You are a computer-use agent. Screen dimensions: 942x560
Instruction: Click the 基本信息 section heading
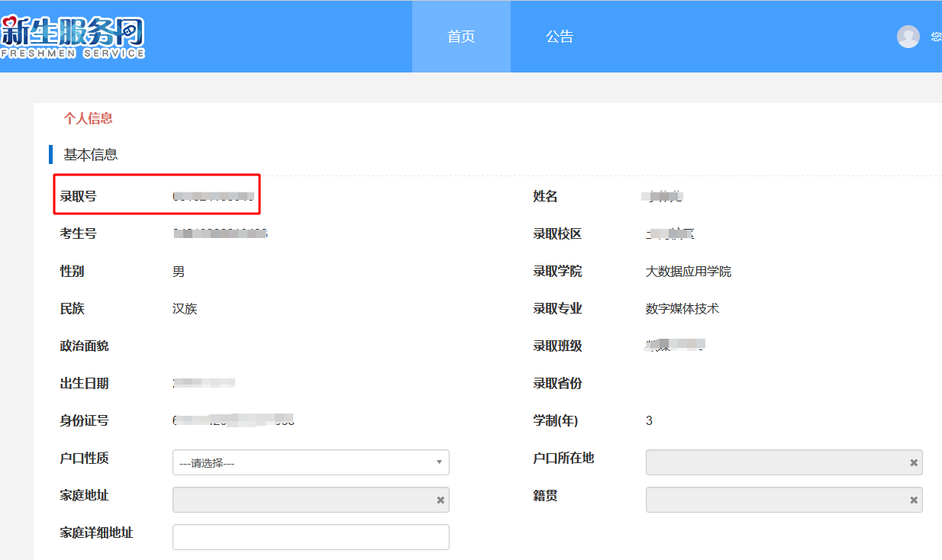click(x=90, y=155)
